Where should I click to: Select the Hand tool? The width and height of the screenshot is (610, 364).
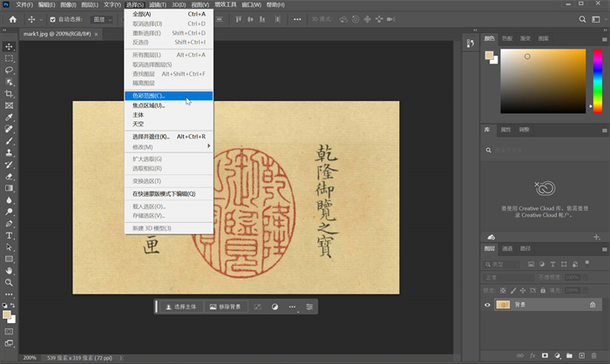pyautogui.click(x=10, y=271)
